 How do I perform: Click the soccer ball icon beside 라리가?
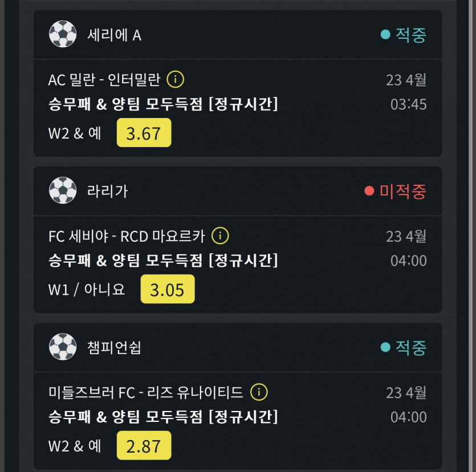(63, 190)
